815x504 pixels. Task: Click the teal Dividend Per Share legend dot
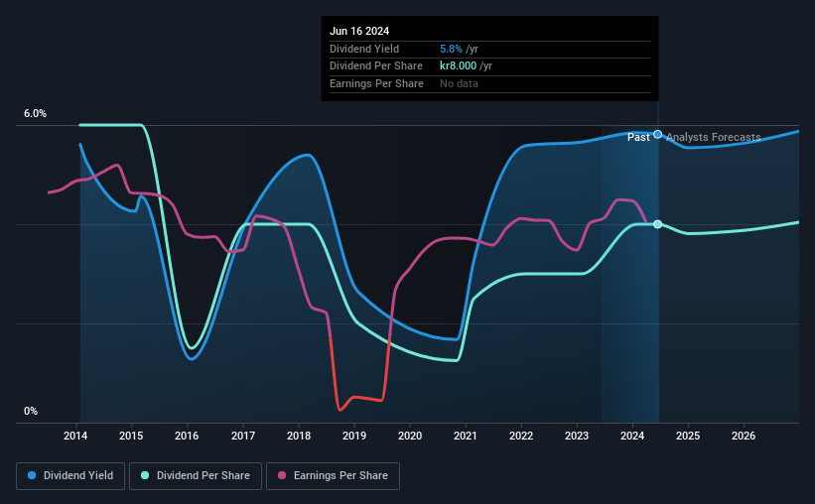click(x=145, y=475)
